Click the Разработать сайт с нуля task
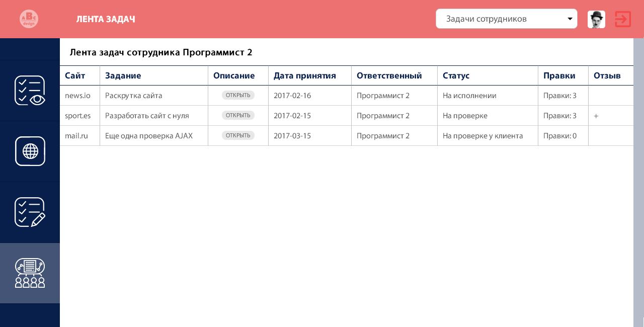 point(147,116)
